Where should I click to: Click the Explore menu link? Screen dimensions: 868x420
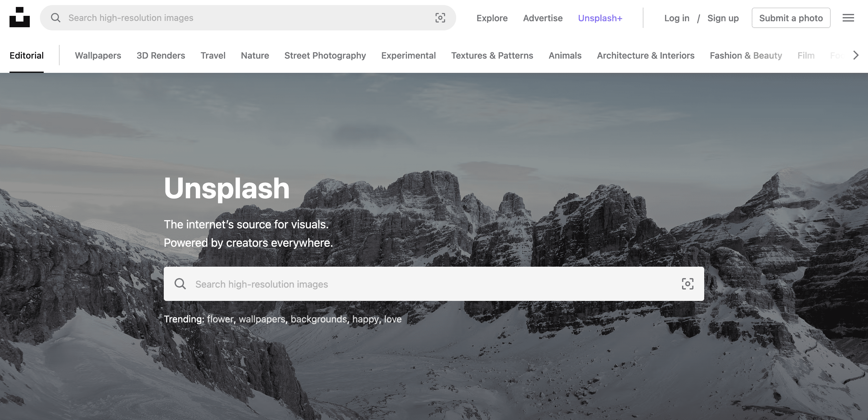492,18
